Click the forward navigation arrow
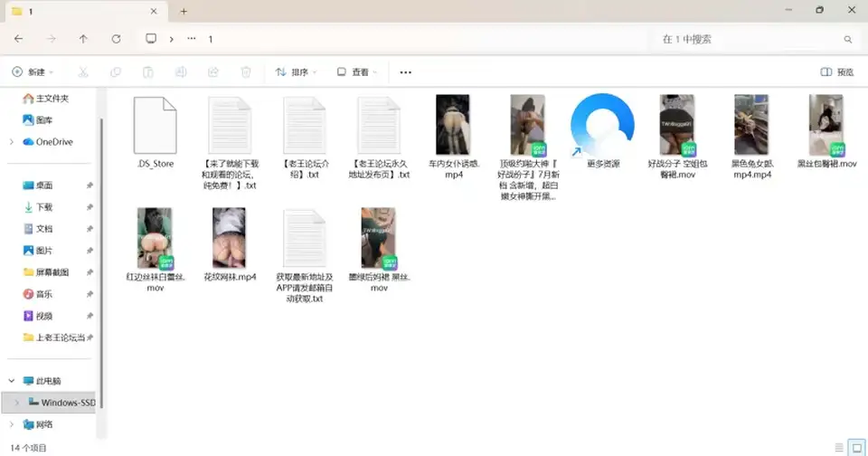This screenshot has width=868, height=456. (51, 39)
